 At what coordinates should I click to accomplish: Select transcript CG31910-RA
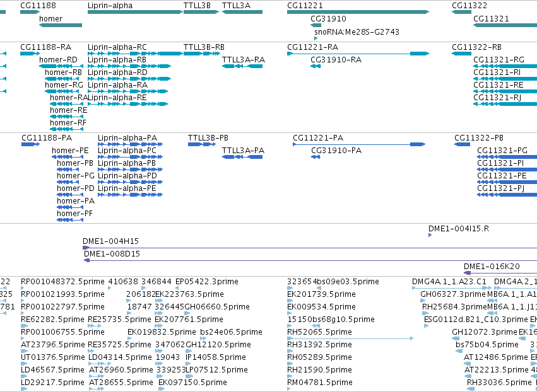(x=316, y=66)
